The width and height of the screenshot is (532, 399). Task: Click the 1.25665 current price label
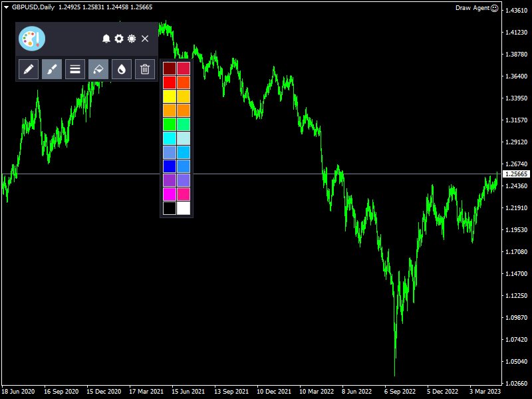tap(517, 174)
